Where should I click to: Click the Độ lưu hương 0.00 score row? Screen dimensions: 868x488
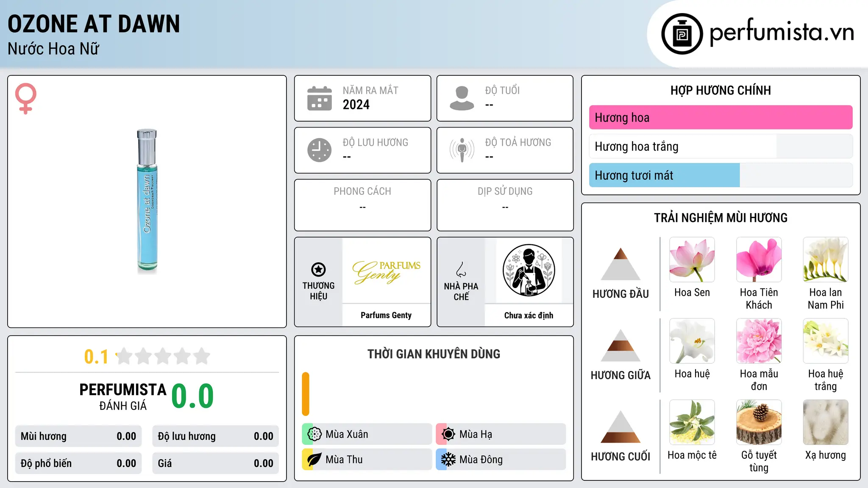click(x=215, y=436)
